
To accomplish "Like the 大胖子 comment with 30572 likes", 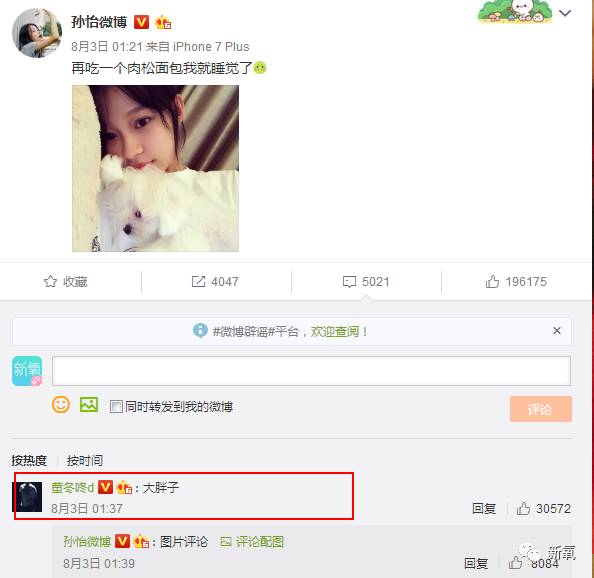I will tap(544, 508).
